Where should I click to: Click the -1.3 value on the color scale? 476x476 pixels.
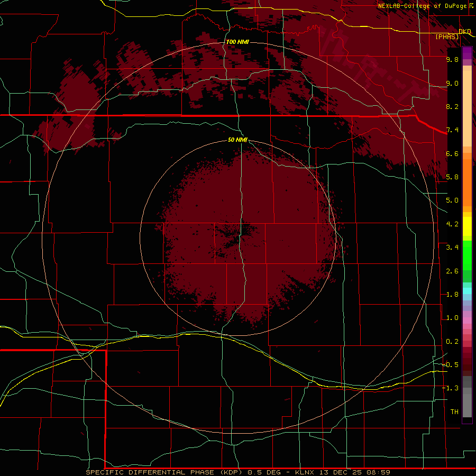[x=450, y=388]
